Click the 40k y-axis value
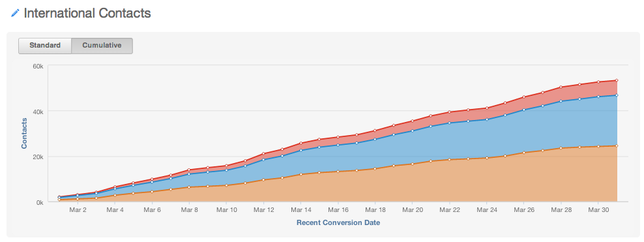The width and height of the screenshot is (644, 242). pyautogui.click(x=39, y=111)
